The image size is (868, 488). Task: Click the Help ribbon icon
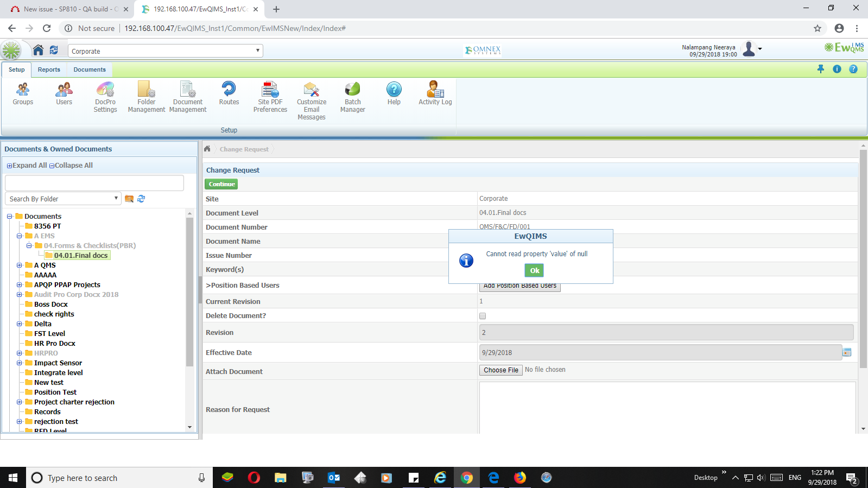point(394,93)
